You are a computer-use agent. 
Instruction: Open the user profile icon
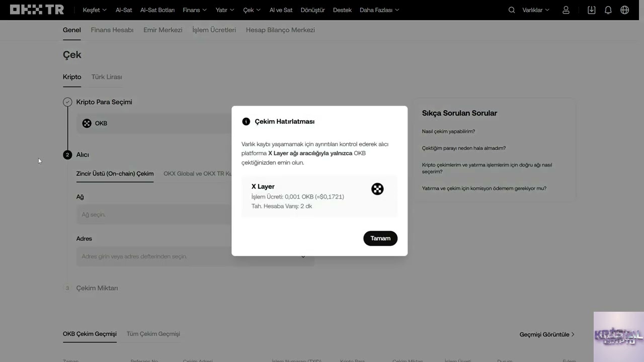(x=566, y=10)
